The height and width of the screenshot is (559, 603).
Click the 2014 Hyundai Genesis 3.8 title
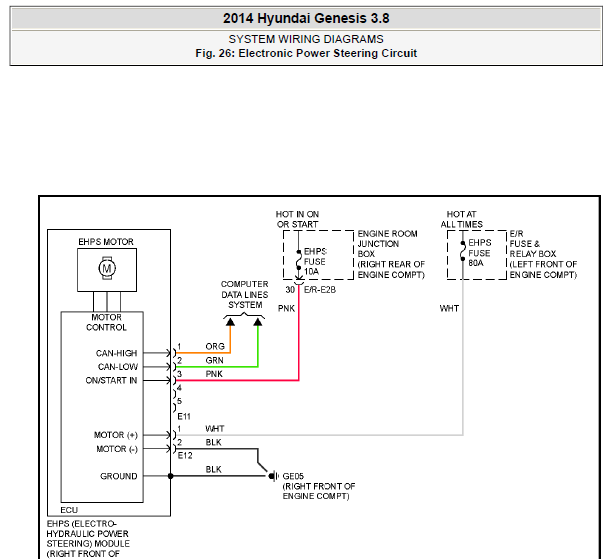point(306,18)
